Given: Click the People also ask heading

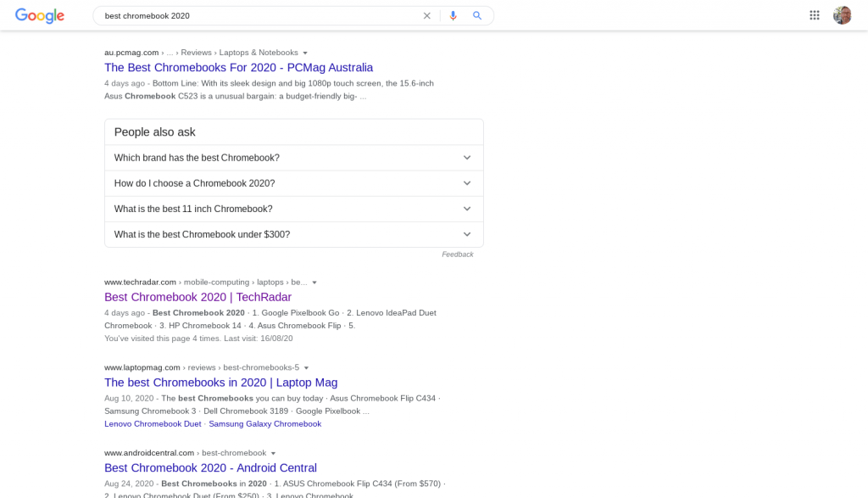Looking at the screenshot, I should (x=154, y=131).
